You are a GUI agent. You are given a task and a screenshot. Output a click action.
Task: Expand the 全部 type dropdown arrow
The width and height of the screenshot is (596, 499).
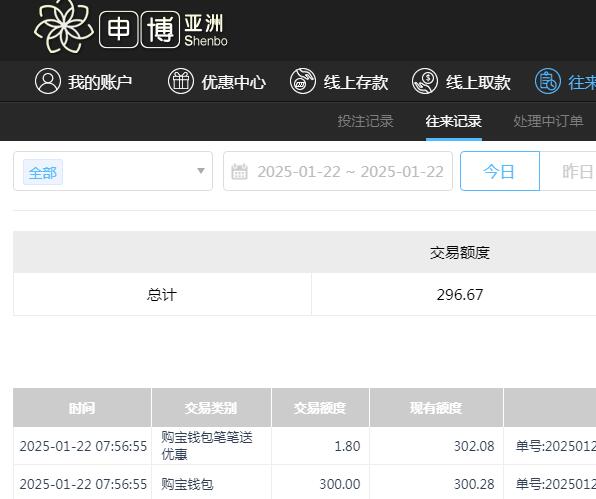(x=201, y=171)
